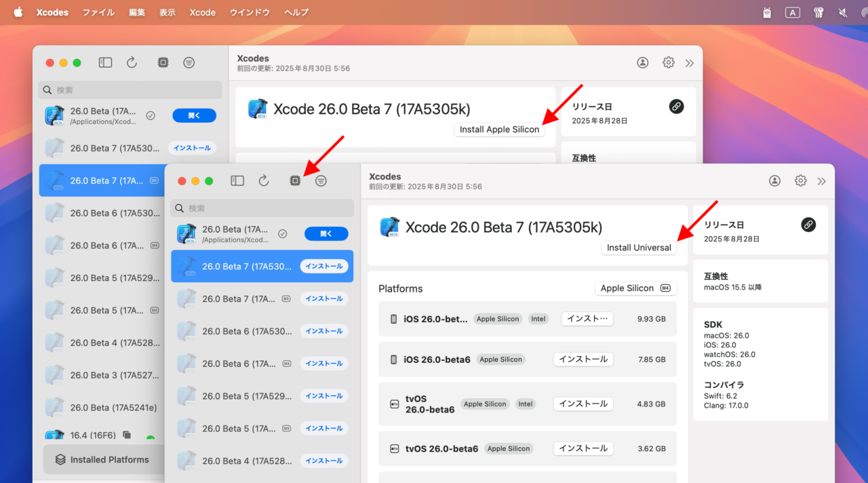Refresh the Xcode versions list
868x483 pixels.
pos(264,180)
